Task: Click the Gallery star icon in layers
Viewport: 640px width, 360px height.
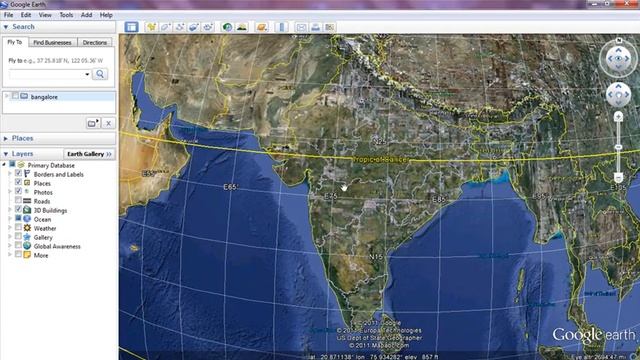Action: [x=27, y=237]
